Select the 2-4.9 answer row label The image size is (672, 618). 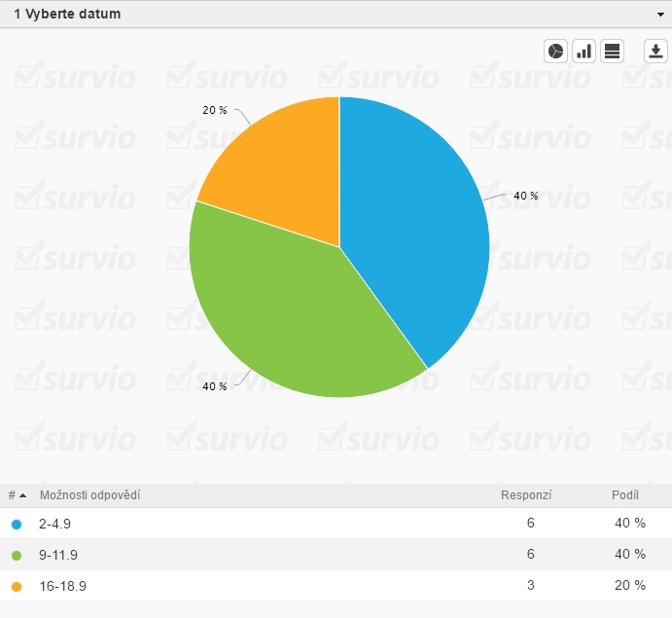click(54, 524)
